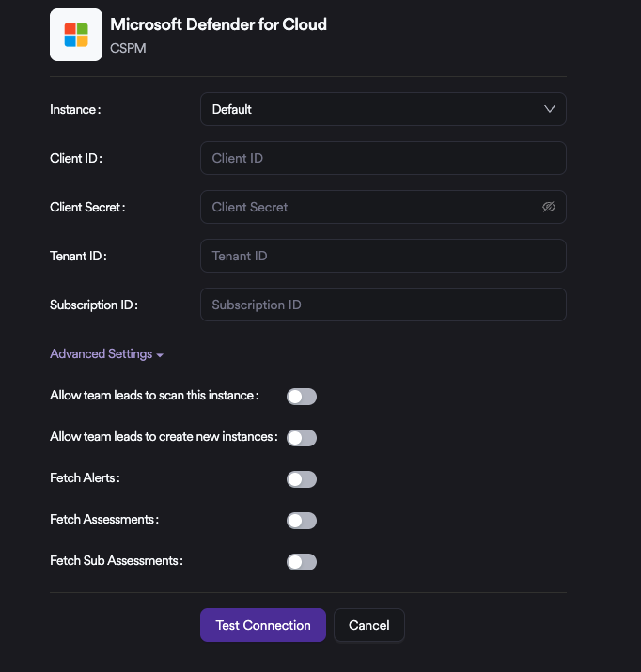Click the CSPM subtitle text
This screenshot has width=641, height=672.
(128, 48)
